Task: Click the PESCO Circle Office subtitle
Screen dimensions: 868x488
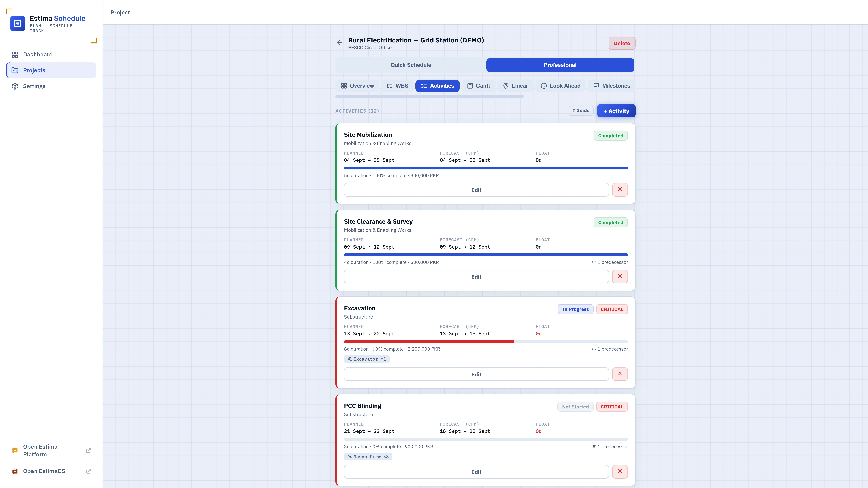Action: (x=370, y=48)
